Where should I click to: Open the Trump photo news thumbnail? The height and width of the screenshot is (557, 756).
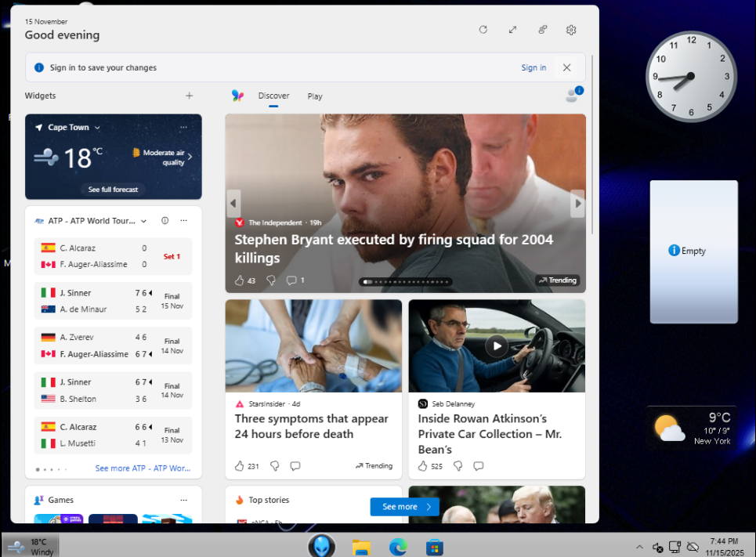pyautogui.click(x=497, y=505)
